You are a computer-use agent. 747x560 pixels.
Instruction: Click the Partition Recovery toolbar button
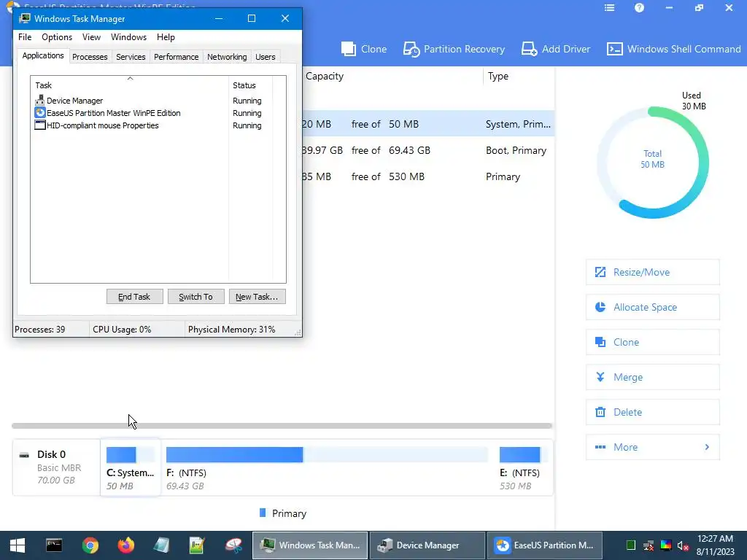pos(454,49)
